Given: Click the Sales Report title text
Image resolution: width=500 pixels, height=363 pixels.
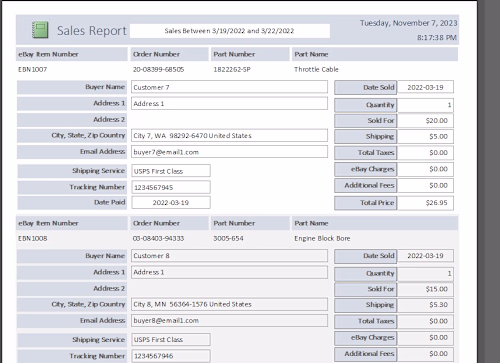Looking at the screenshot, I should tap(92, 31).
